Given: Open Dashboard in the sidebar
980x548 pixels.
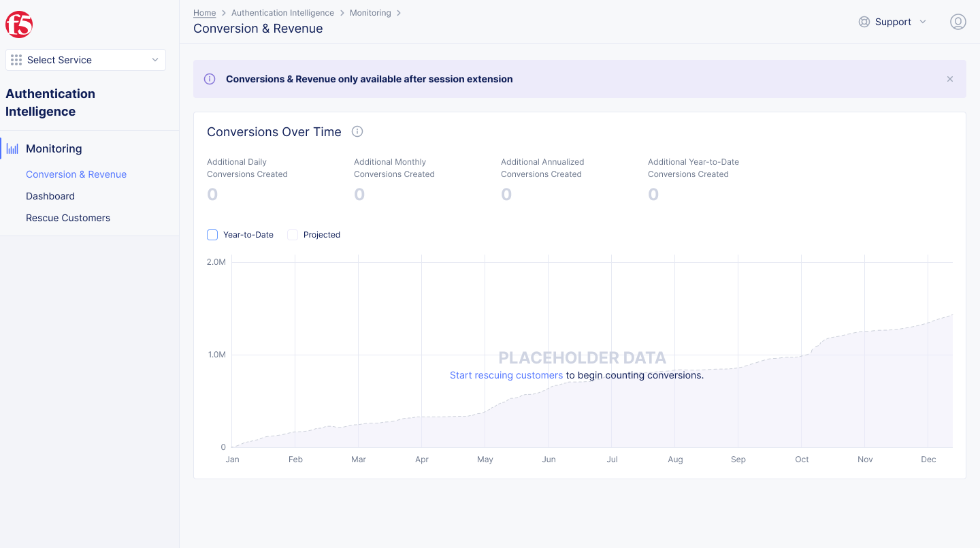Looking at the screenshot, I should (50, 196).
